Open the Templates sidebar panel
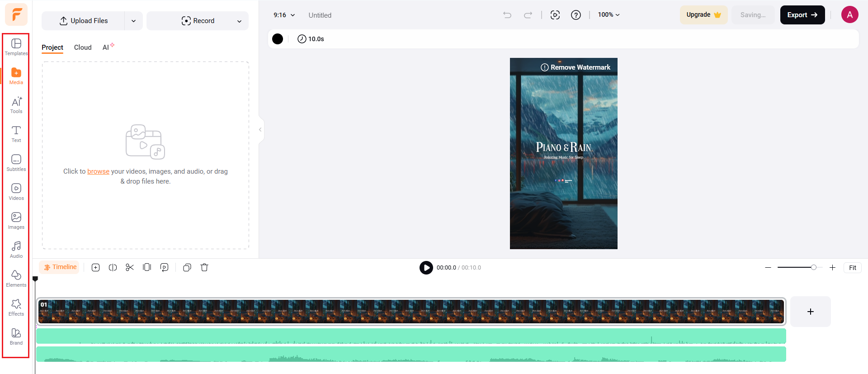Image resolution: width=868 pixels, height=374 pixels. click(16, 47)
